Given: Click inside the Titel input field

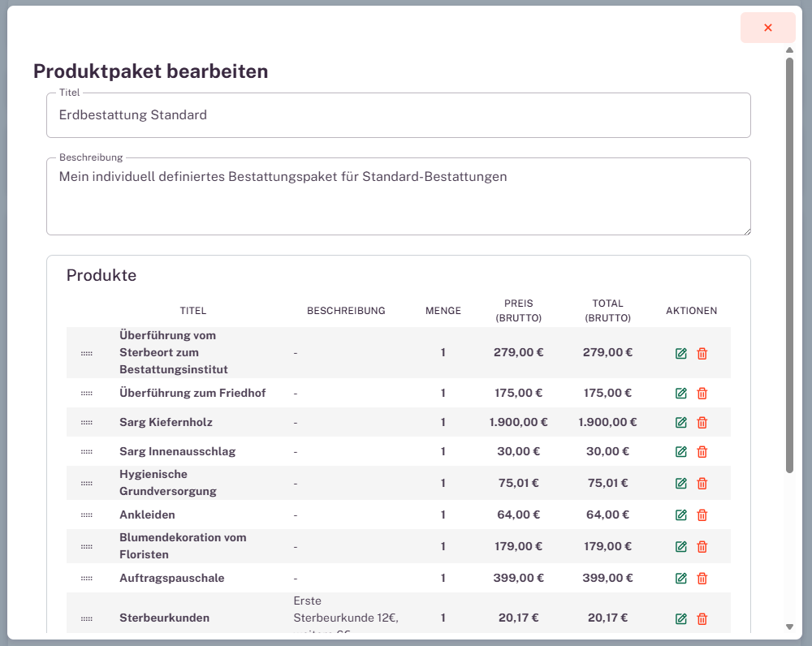Looking at the screenshot, I should coord(398,114).
